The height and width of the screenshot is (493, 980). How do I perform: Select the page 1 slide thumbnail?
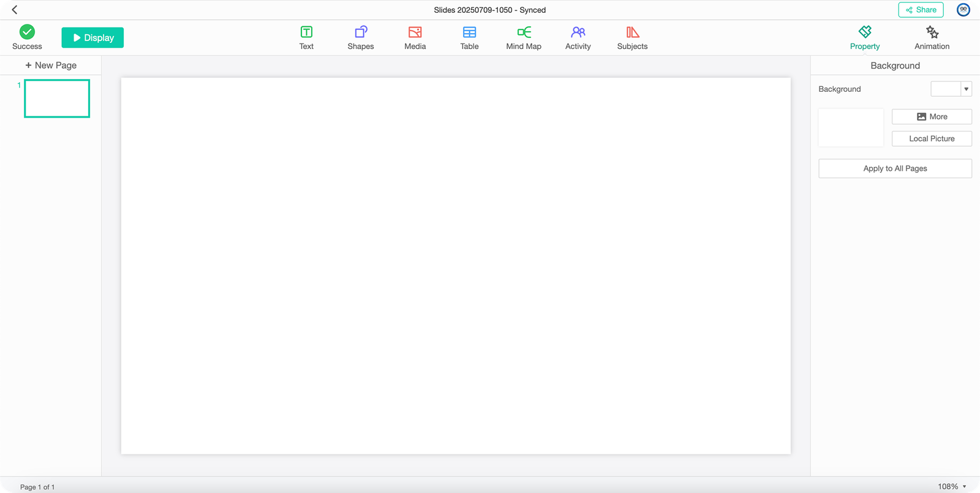(57, 98)
